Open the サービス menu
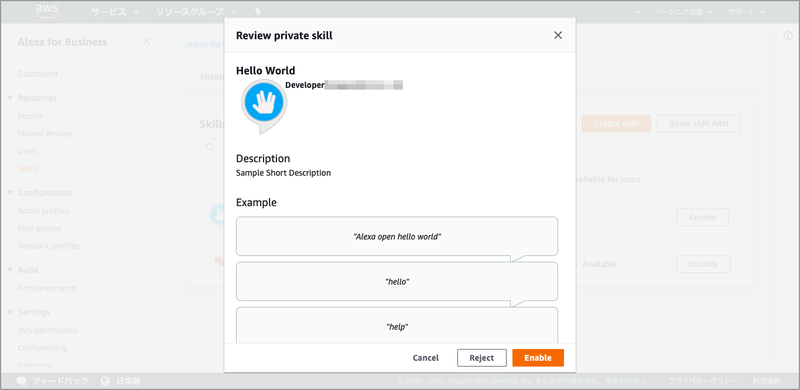Viewport: 800px width, 390px height. point(115,12)
